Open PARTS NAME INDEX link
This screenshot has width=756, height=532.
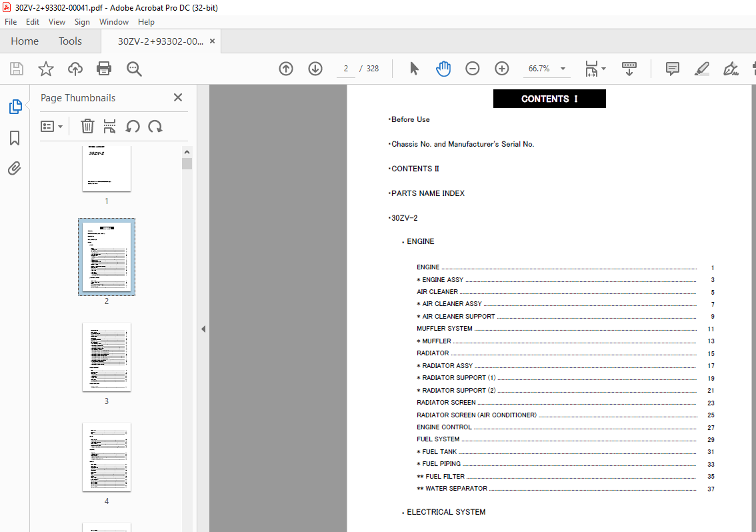click(x=427, y=193)
